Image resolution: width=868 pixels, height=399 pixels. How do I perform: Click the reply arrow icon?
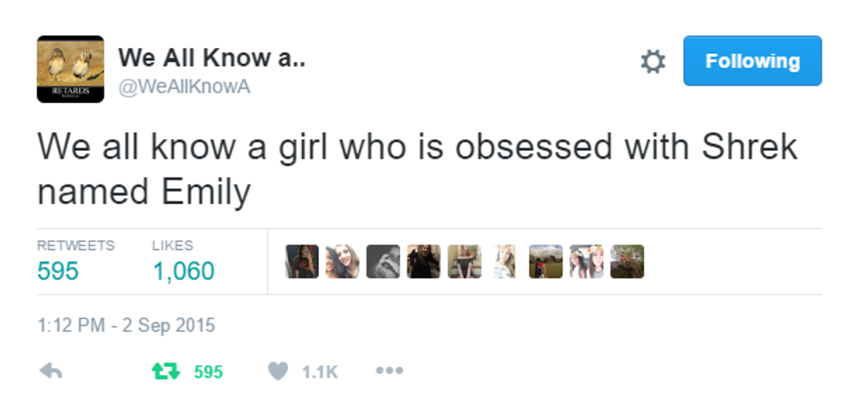tap(51, 372)
